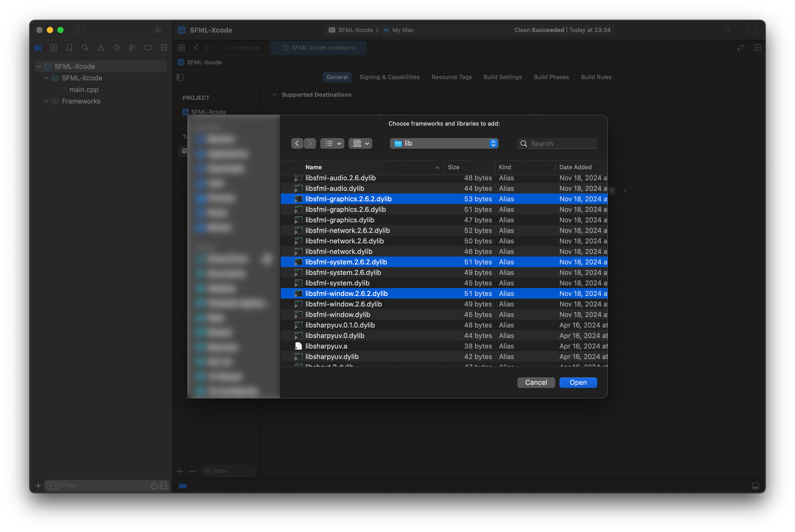795x532 pixels.
Task: Open the list view options dropdown
Action: point(332,144)
